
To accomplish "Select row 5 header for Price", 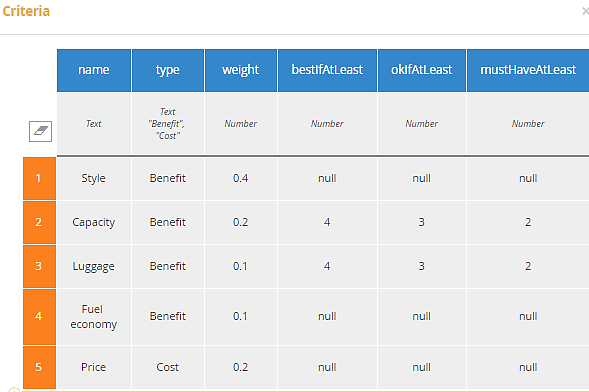I will tap(39, 367).
